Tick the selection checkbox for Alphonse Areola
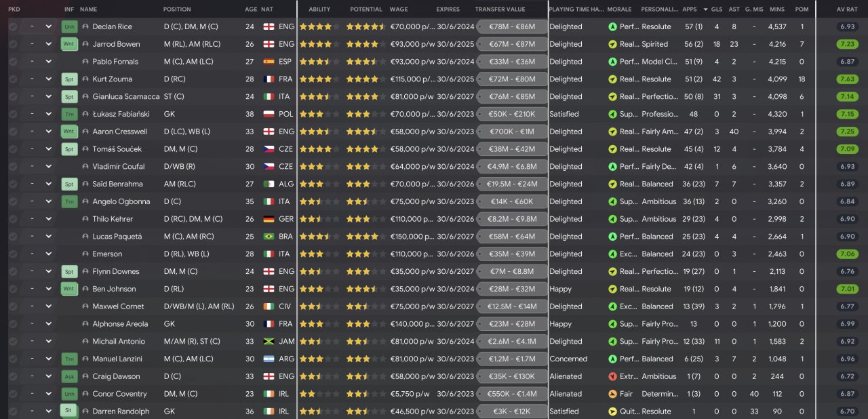 [x=13, y=324]
